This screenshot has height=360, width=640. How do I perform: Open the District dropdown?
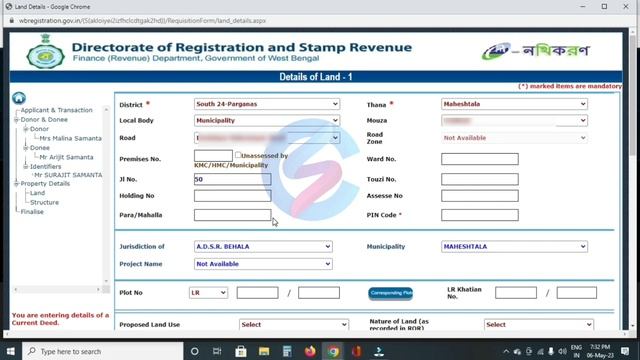pyautogui.click(x=267, y=104)
